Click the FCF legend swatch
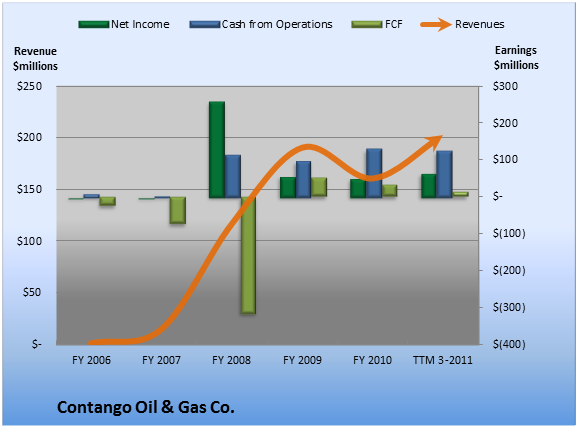577x427 pixels. point(367,24)
